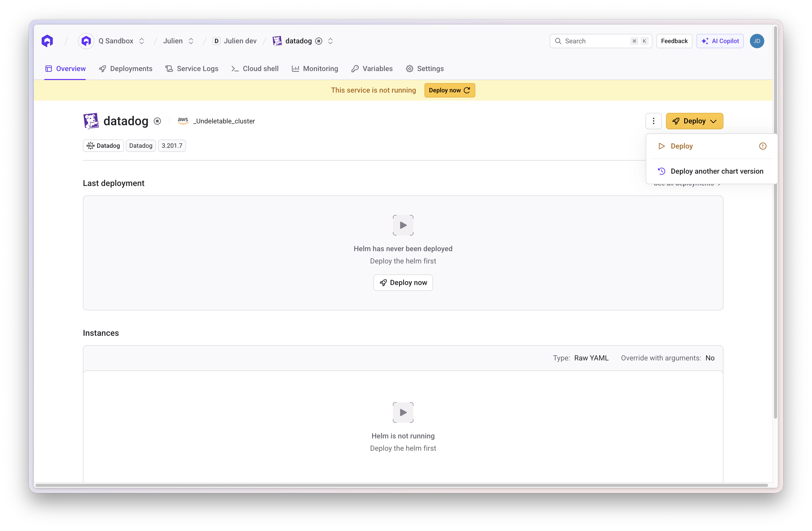Expand the datadog service switcher chevrons
812x531 pixels.
tap(330, 41)
